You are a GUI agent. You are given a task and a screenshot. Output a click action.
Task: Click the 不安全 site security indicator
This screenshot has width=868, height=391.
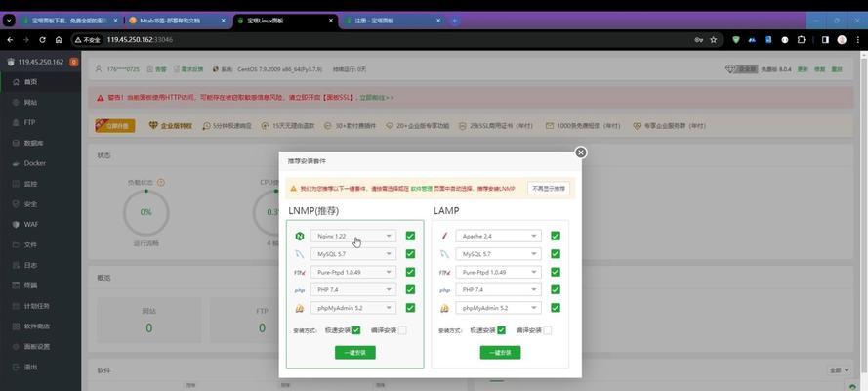(x=88, y=40)
